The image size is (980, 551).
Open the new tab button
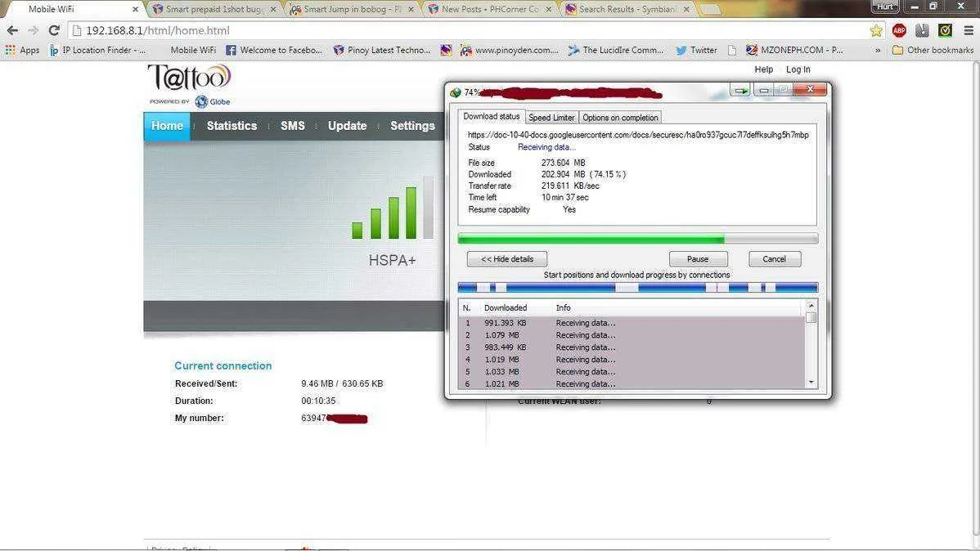[x=709, y=9]
